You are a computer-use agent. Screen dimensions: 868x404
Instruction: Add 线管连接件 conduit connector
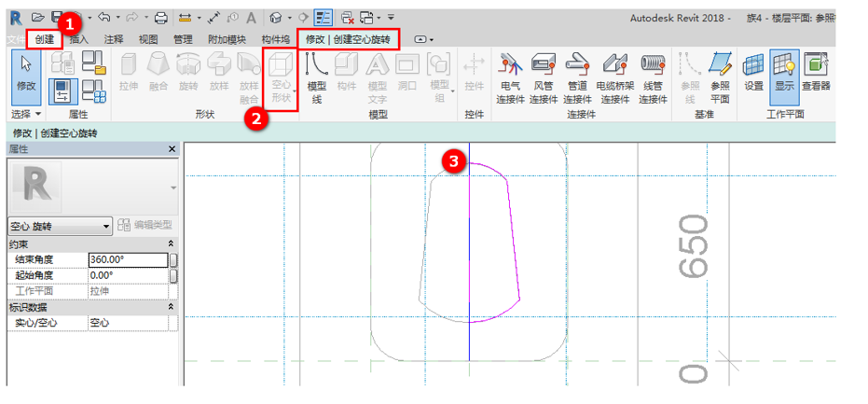(x=654, y=77)
